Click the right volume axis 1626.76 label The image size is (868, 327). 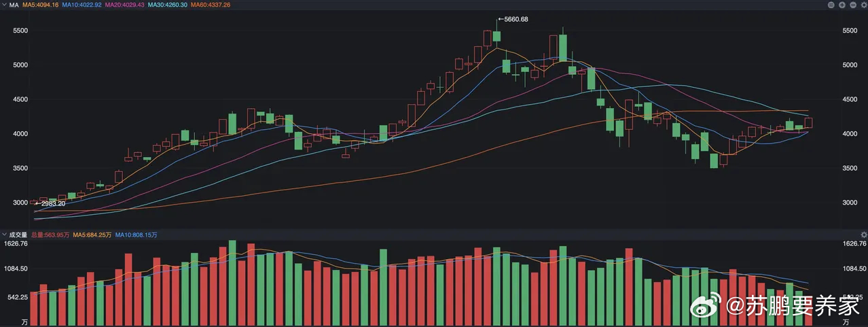tap(853, 243)
